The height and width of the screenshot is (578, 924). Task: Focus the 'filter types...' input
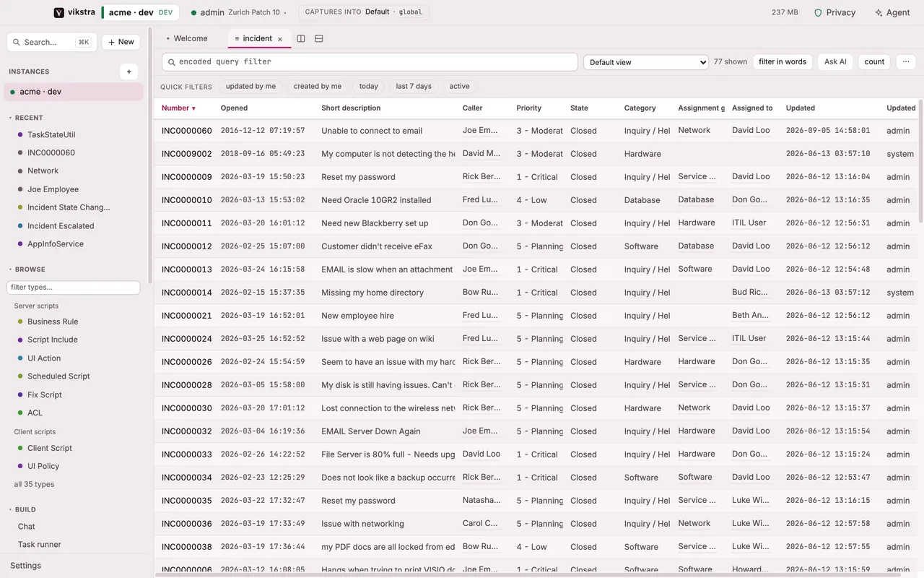coord(73,288)
